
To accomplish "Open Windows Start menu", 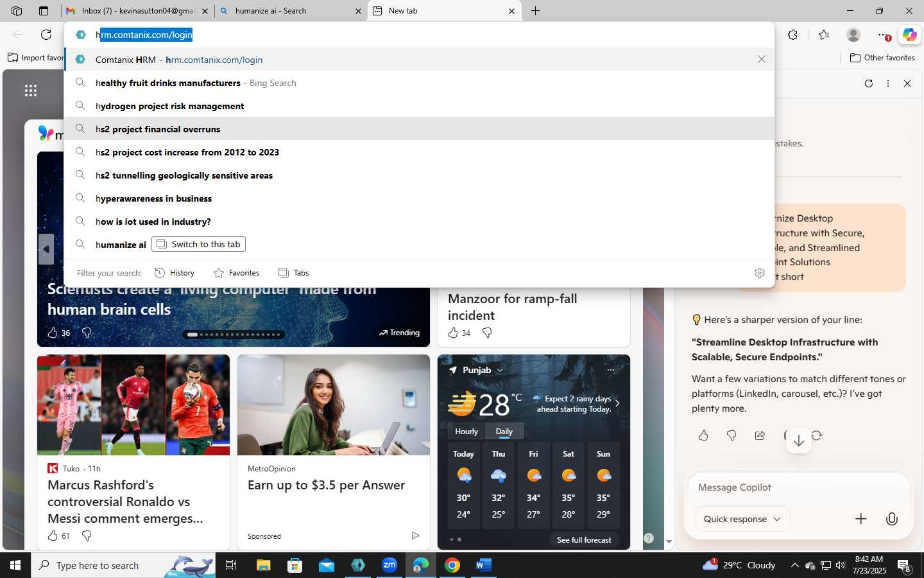I will click(15, 565).
